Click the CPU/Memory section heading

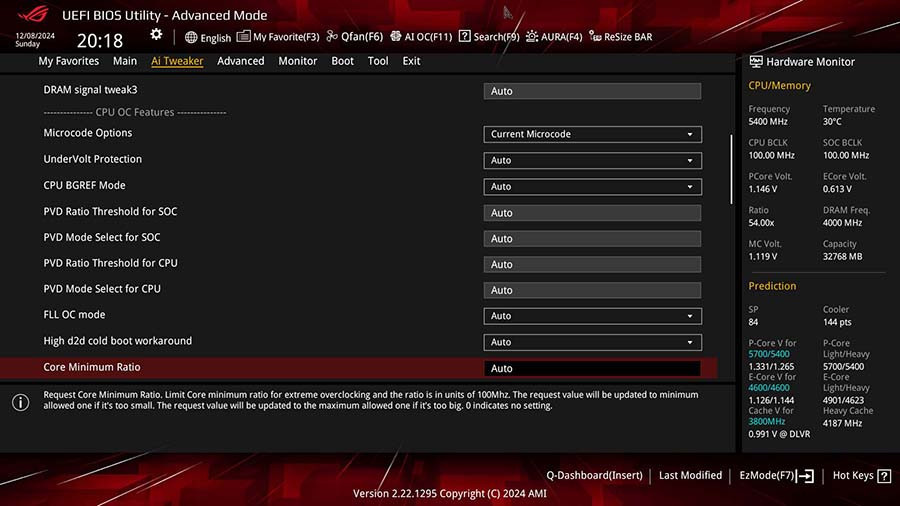coord(779,85)
